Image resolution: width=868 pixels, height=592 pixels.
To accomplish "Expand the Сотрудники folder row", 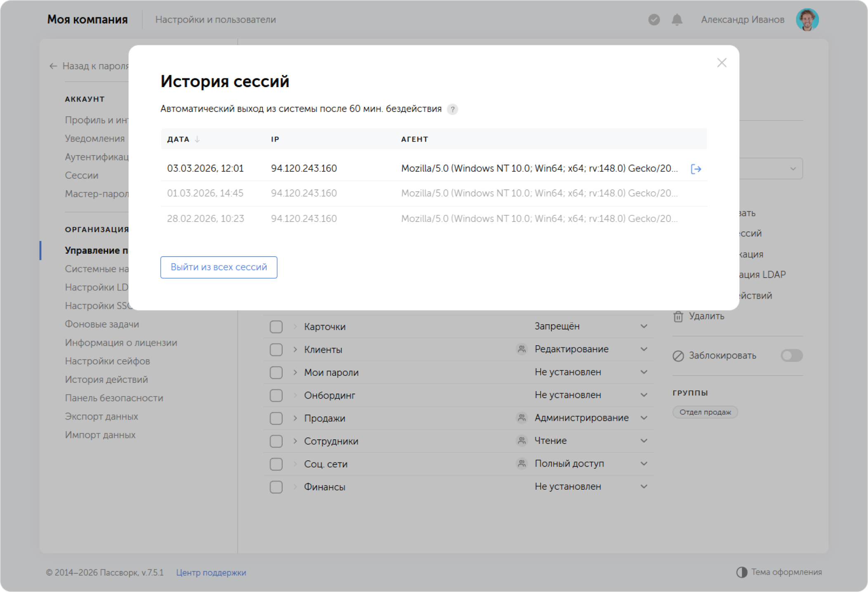I will [x=295, y=441].
